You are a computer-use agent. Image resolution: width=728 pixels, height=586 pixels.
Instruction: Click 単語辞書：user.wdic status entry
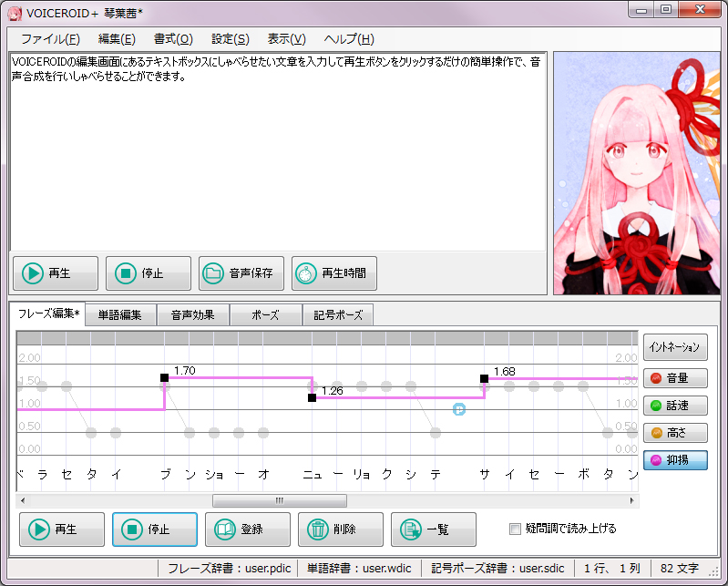pos(359,569)
